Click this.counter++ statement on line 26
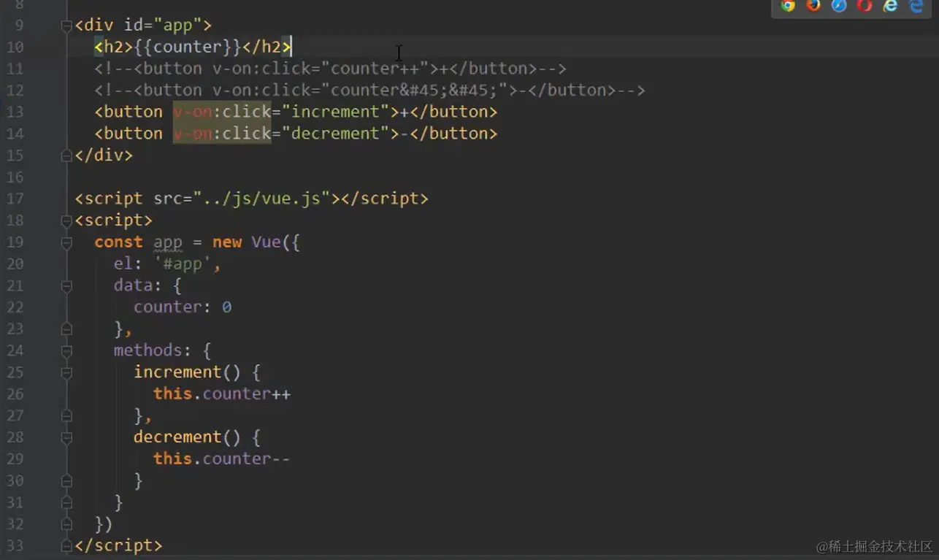 pos(222,394)
